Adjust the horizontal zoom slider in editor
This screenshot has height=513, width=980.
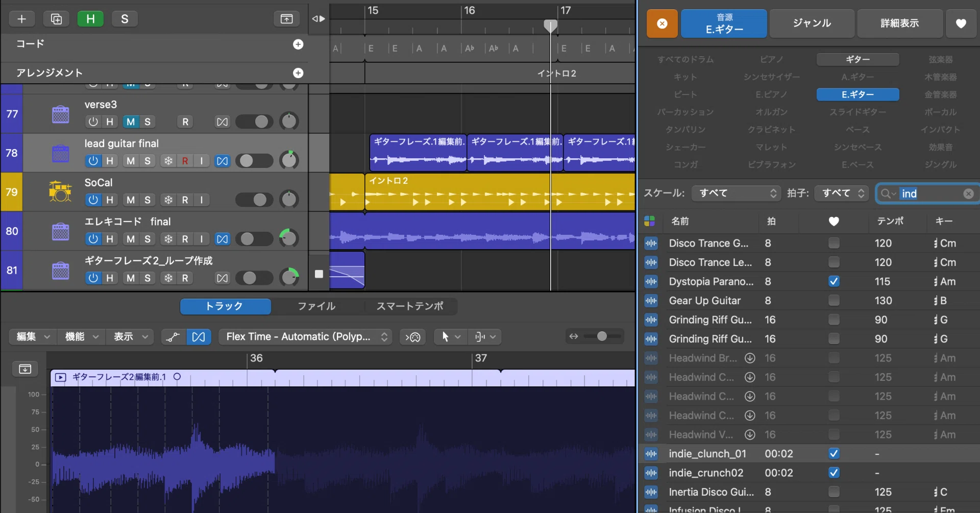pyautogui.click(x=602, y=336)
